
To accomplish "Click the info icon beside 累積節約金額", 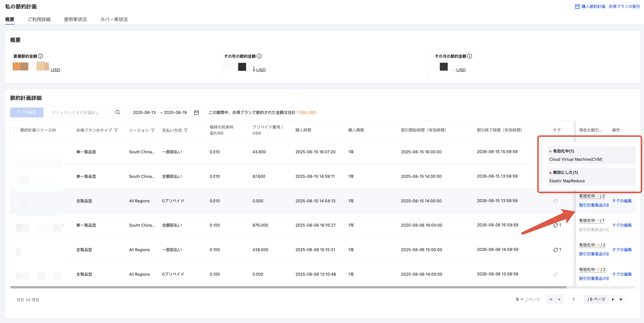I will (x=41, y=56).
